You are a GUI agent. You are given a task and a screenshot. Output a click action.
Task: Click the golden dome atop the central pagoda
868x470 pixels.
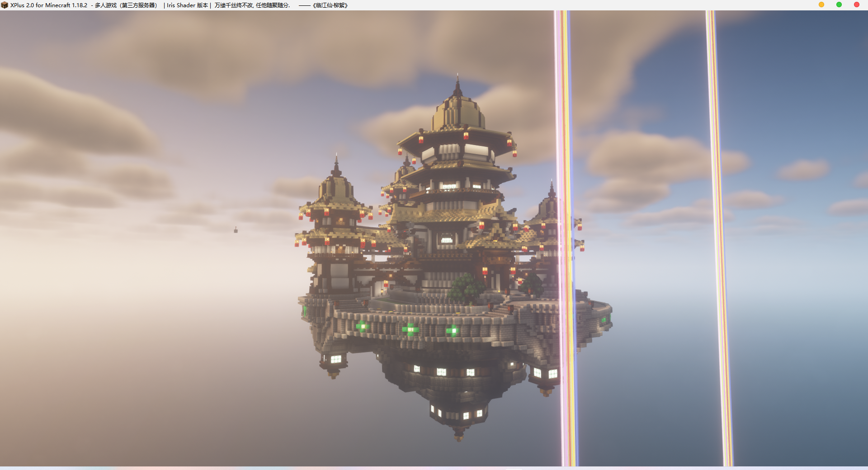click(x=458, y=111)
